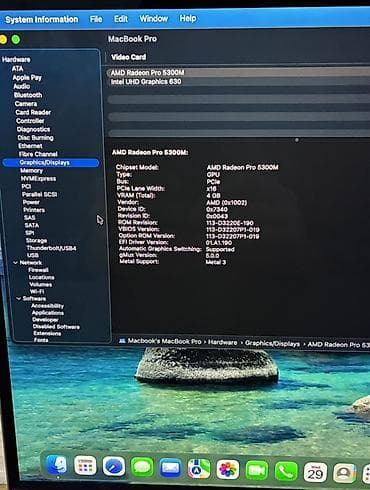
Task: Click Macbook's MacBook Pro in the path bar
Action: point(164,341)
